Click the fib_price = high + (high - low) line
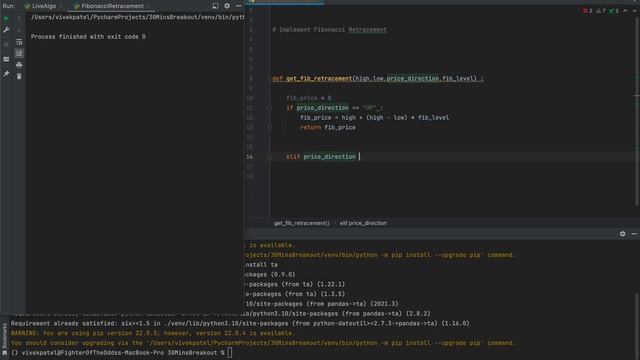The width and height of the screenshot is (640, 360). (375, 118)
